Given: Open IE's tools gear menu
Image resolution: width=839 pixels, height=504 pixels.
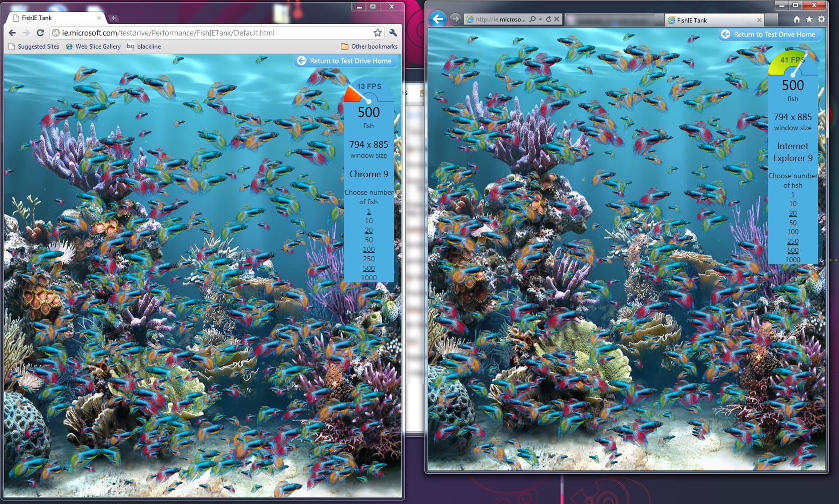Looking at the screenshot, I should pos(821,20).
